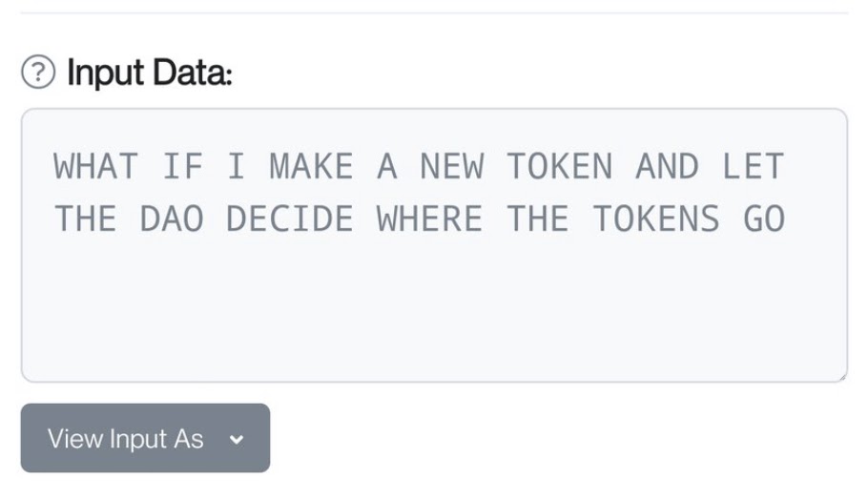Click the resize handle of the input textarea

[x=841, y=377]
